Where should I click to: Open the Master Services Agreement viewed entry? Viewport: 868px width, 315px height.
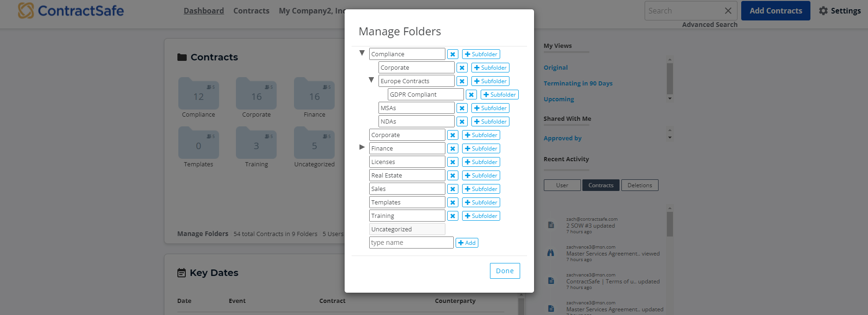[x=613, y=254]
